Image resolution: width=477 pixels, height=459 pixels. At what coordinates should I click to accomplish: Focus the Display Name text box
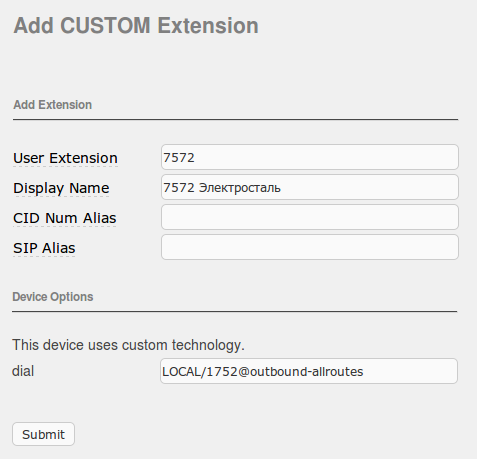tap(310, 187)
